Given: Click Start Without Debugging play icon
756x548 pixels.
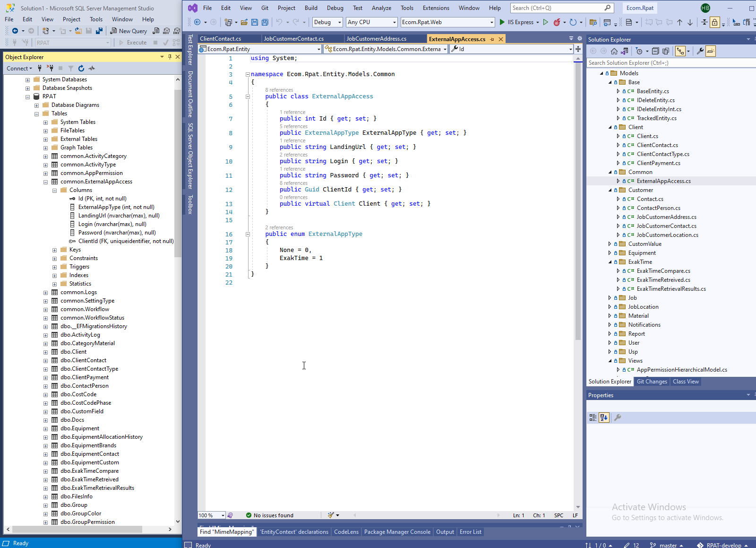Looking at the screenshot, I should tap(546, 22).
